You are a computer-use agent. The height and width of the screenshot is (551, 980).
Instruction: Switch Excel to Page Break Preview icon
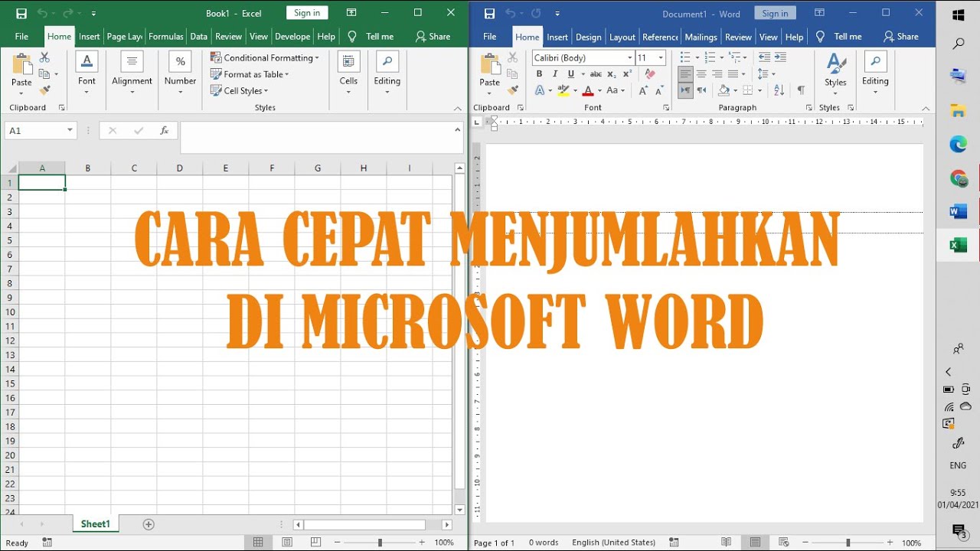point(315,543)
